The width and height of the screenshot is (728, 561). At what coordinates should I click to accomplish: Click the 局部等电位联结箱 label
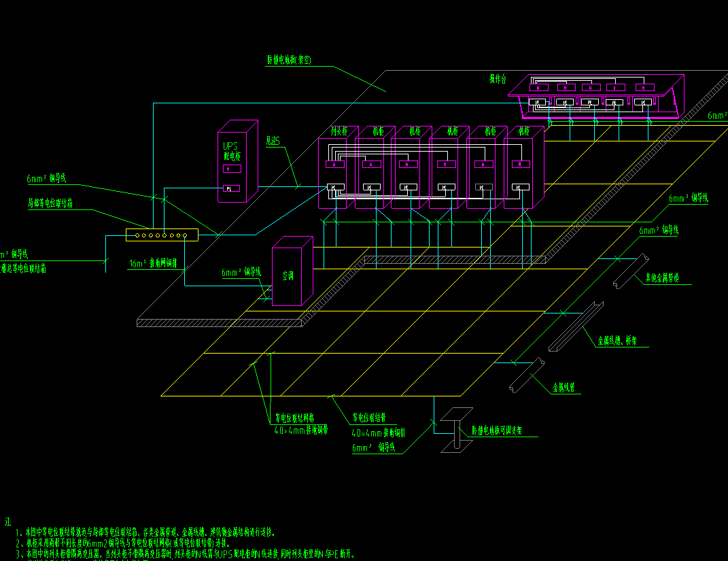point(50,203)
